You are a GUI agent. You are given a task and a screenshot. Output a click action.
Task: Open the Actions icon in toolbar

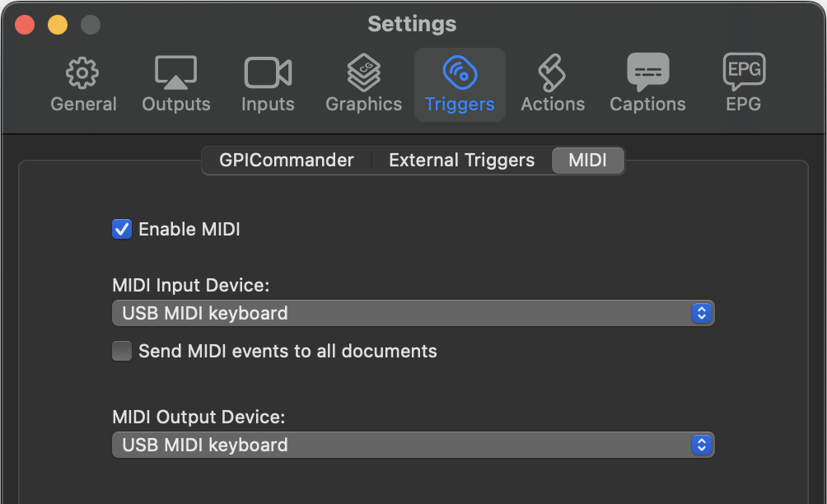pos(552,72)
